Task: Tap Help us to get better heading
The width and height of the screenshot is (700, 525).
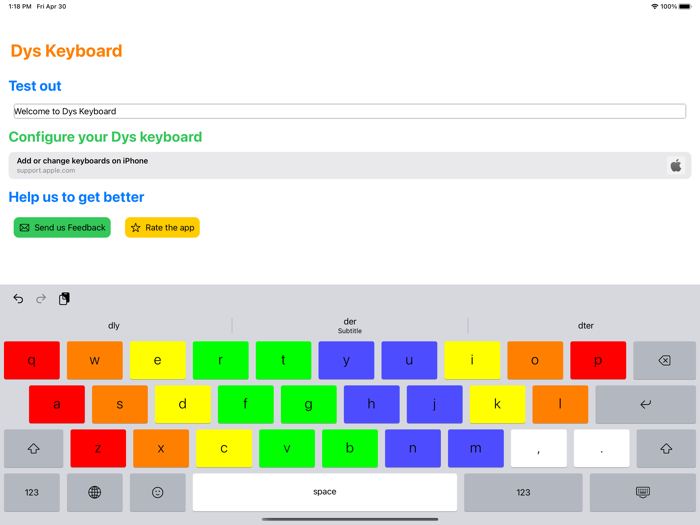Action: 76,197
